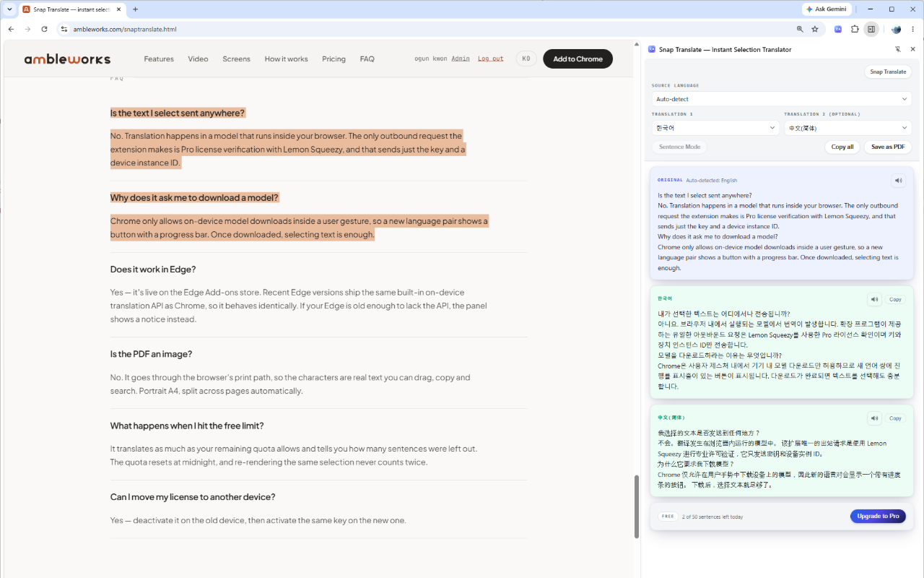Click Save as PDF button
924x578 pixels.
888,147
